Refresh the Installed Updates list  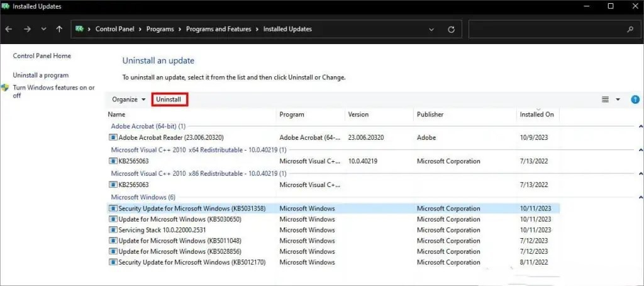(451, 29)
